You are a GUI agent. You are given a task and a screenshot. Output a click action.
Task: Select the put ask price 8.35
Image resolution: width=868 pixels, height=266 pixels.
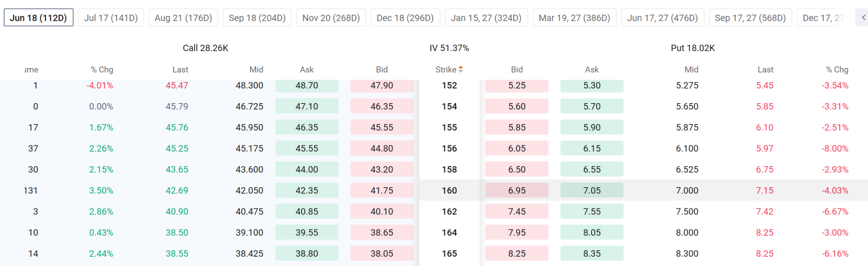coord(592,254)
